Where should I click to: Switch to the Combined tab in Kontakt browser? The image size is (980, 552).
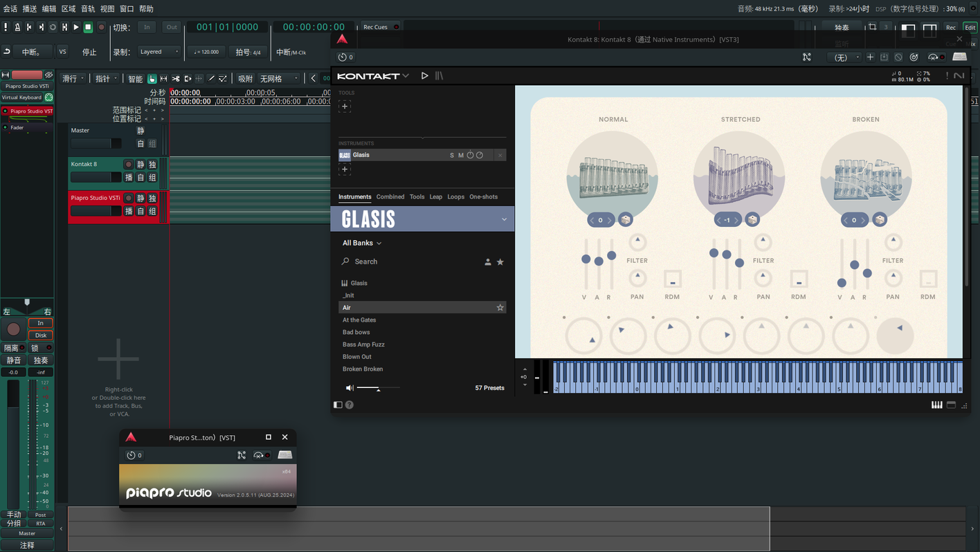tap(390, 197)
